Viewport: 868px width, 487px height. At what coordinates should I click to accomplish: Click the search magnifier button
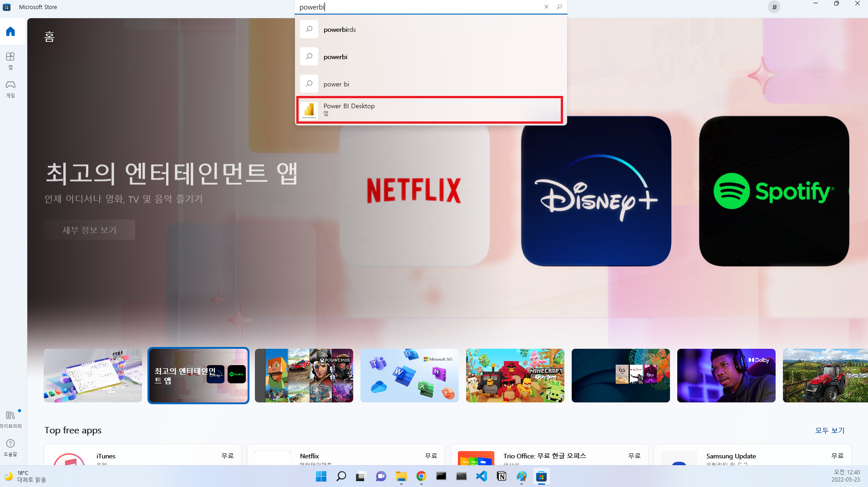559,7
